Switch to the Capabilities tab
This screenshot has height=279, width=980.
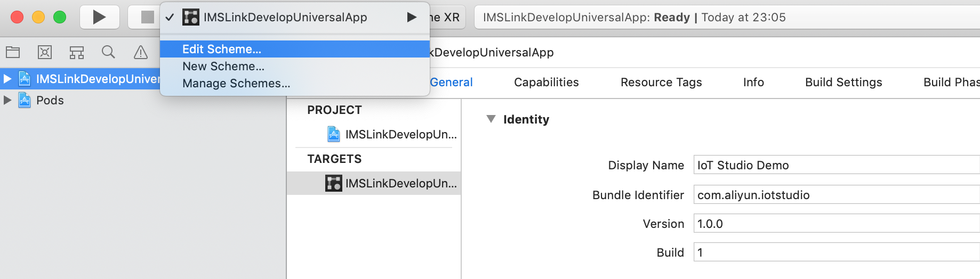coord(546,82)
